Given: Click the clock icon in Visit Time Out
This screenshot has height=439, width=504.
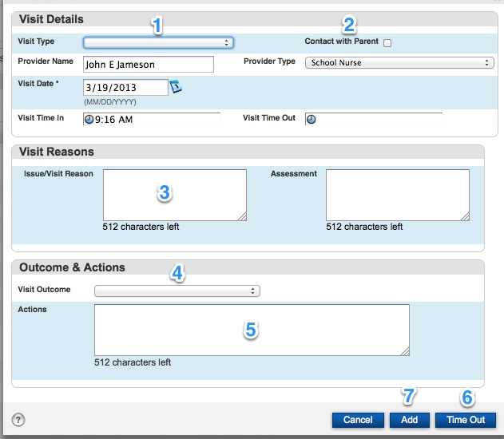Looking at the screenshot, I should tap(312, 120).
